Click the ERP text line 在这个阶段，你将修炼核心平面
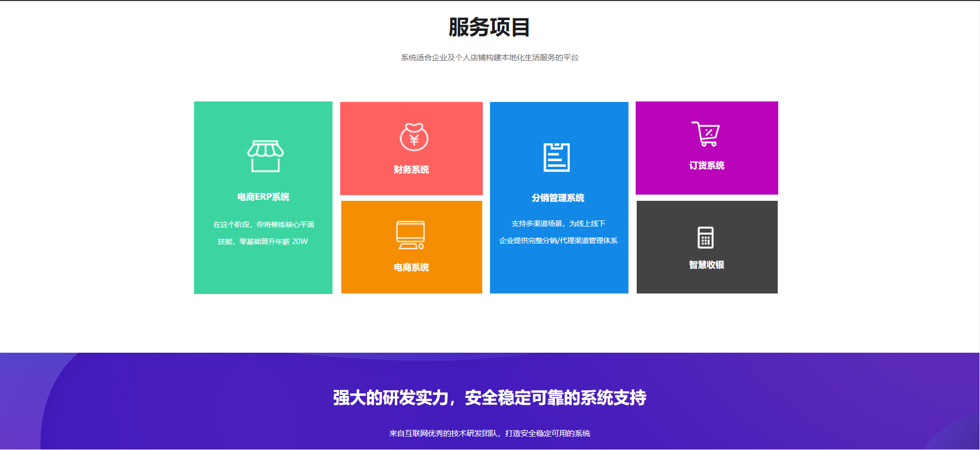Image resolution: width=980 pixels, height=450 pixels. click(x=264, y=224)
